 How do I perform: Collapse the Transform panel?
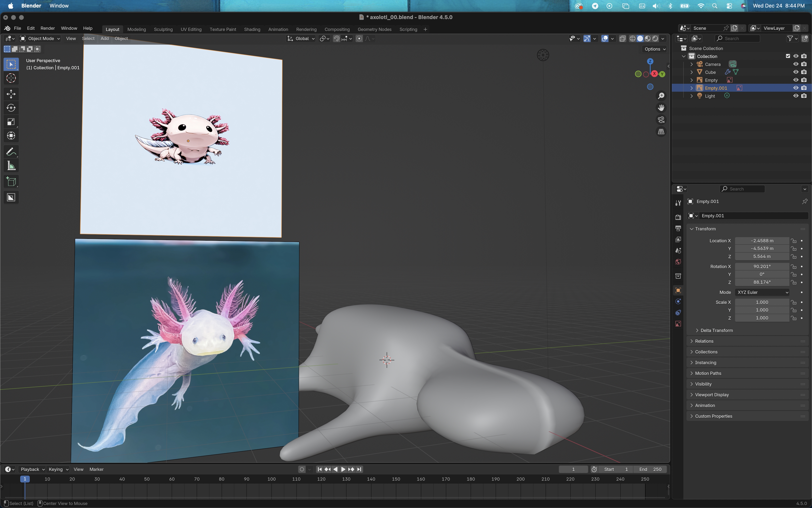pyautogui.click(x=705, y=229)
